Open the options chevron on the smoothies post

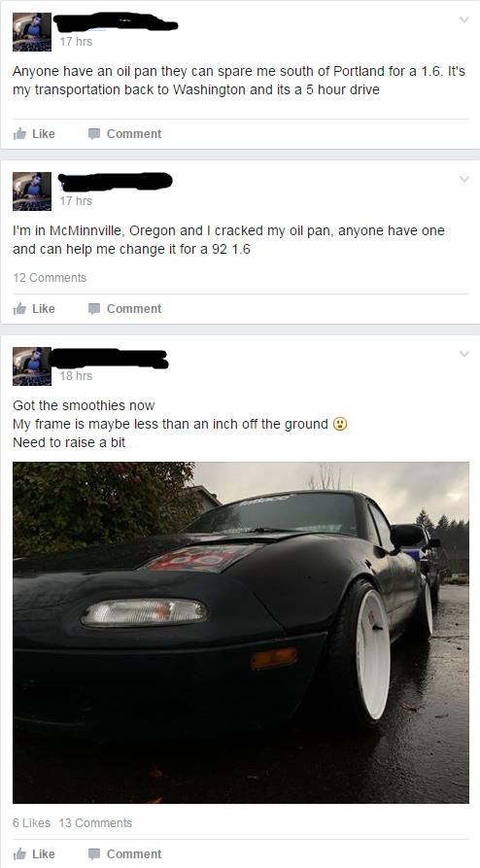point(463,354)
